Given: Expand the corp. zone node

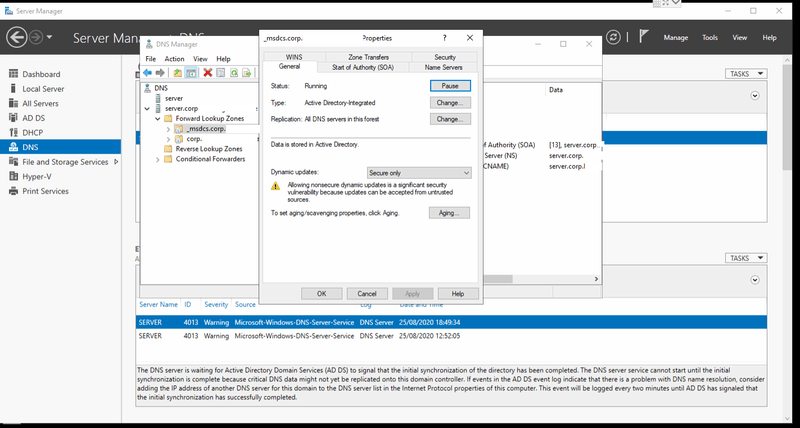Looking at the screenshot, I should tap(168, 139).
